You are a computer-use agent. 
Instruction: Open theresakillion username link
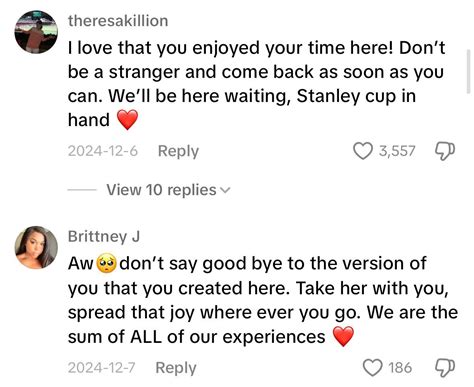118,21
